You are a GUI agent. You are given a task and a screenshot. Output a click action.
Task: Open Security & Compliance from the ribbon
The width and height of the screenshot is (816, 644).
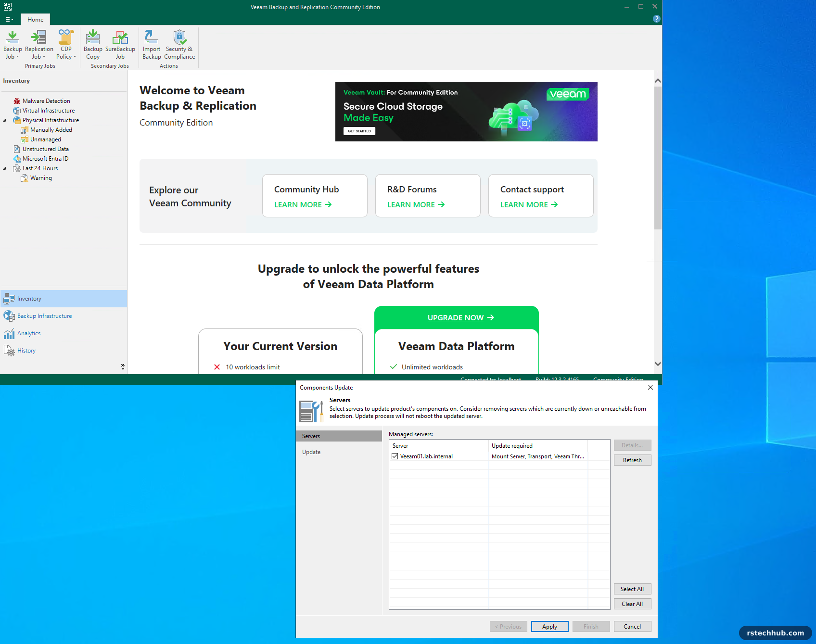pos(179,45)
